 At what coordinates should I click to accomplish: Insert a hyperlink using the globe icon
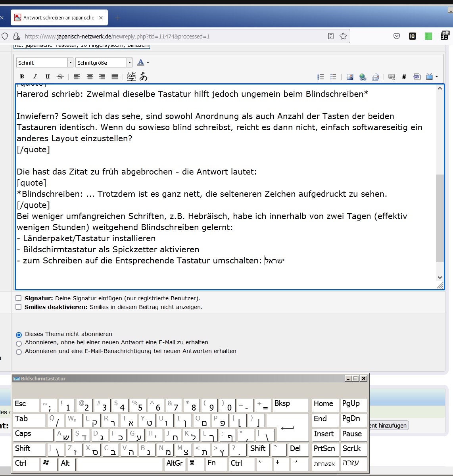pyautogui.click(x=363, y=77)
